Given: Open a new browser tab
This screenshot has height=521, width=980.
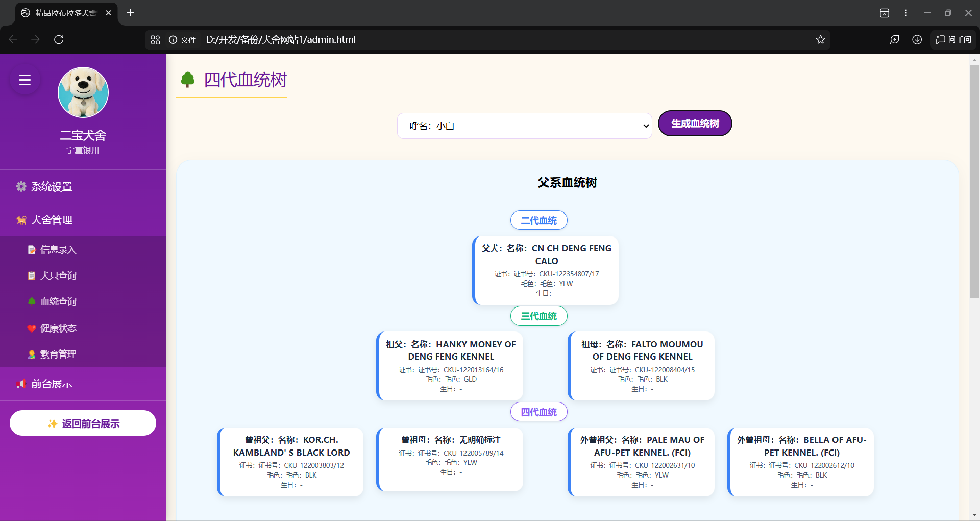Looking at the screenshot, I should tap(131, 13).
